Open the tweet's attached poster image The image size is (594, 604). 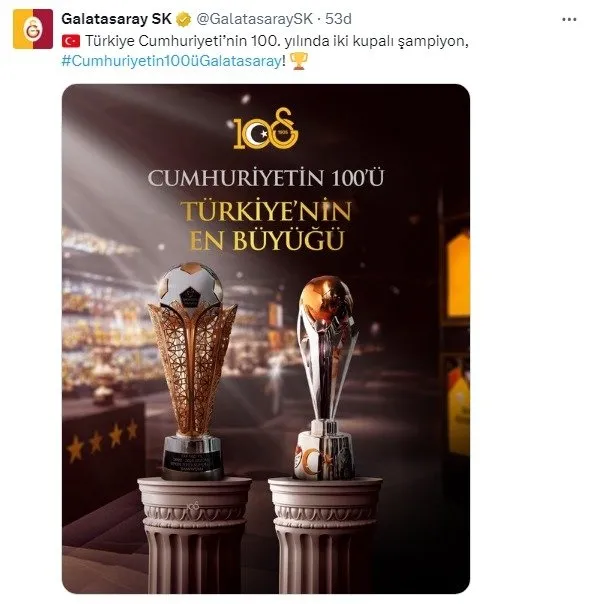point(266,339)
